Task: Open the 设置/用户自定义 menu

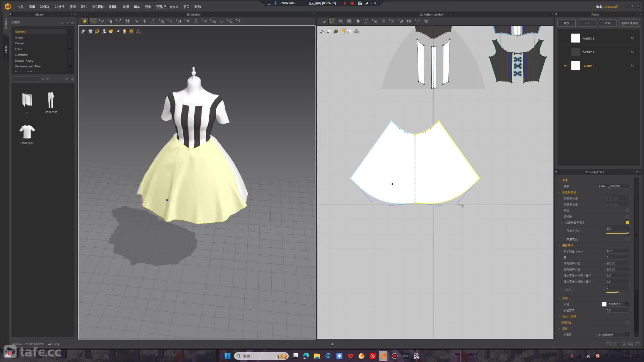Action: pyautogui.click(x=167, y=7)
